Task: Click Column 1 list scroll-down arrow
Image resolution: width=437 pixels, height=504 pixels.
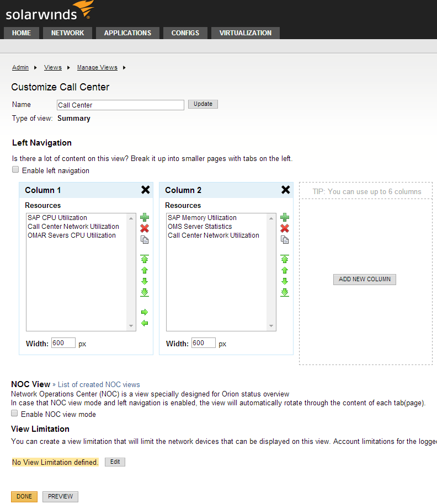Action: [x=131, y=326]
